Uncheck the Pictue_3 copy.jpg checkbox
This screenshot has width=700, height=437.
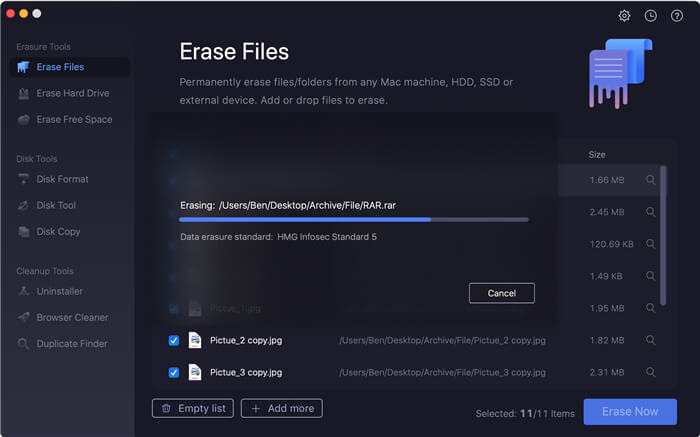coord(174,373)
